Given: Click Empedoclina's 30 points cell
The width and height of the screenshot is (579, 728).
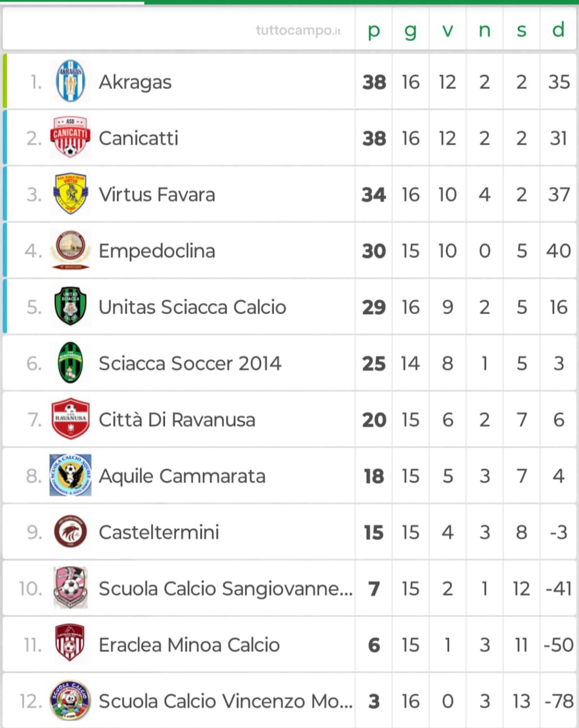Looking at the screenshot, I should (374, 251).
